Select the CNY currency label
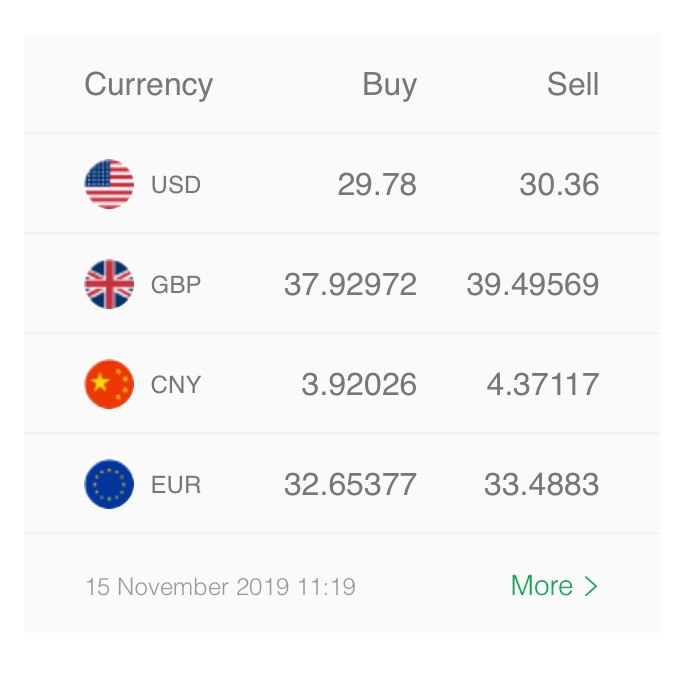Image resolution: width=677 pixels, height=695 pixels. pos(176,384)
